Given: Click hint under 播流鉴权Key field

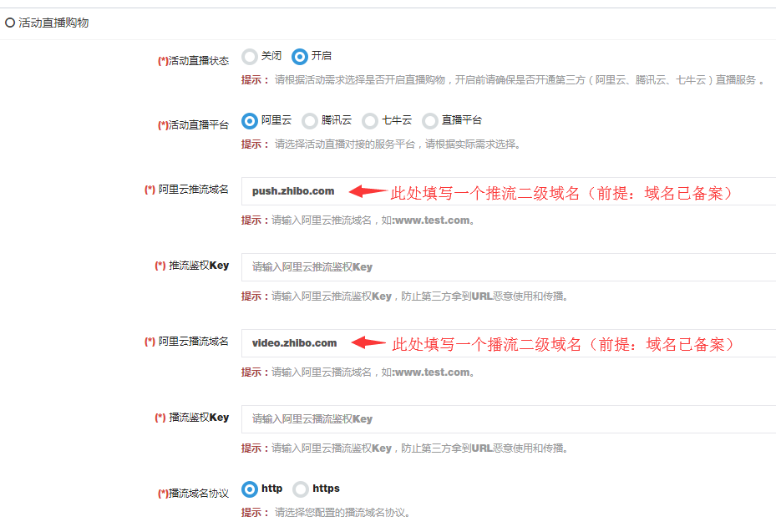Looking at the screenshot, I should (405, 448).
